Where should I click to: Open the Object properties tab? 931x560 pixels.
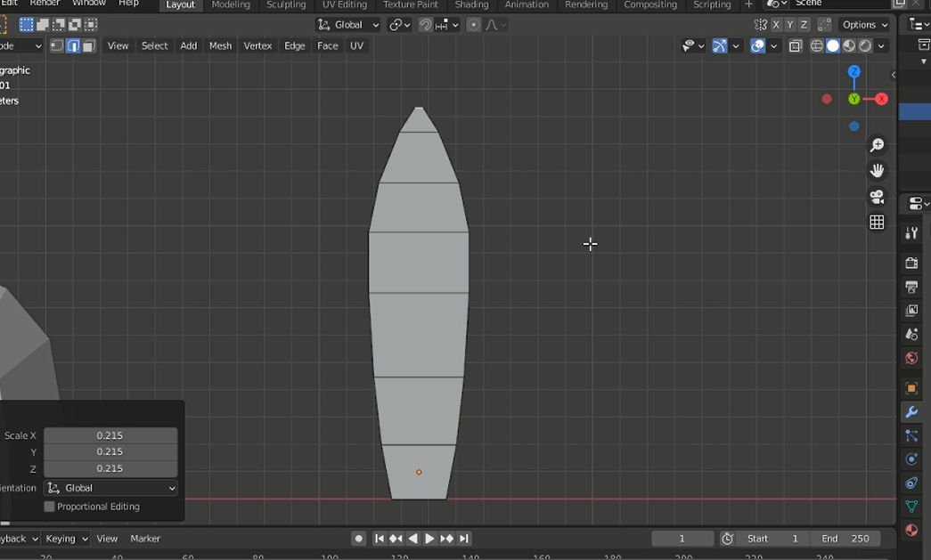(x=911, y=388)
